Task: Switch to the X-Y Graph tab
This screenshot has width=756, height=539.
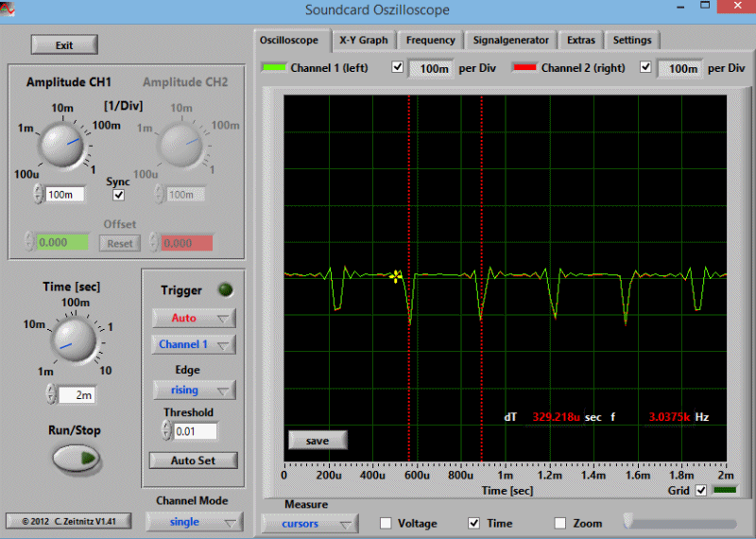Action: [364, 40]
